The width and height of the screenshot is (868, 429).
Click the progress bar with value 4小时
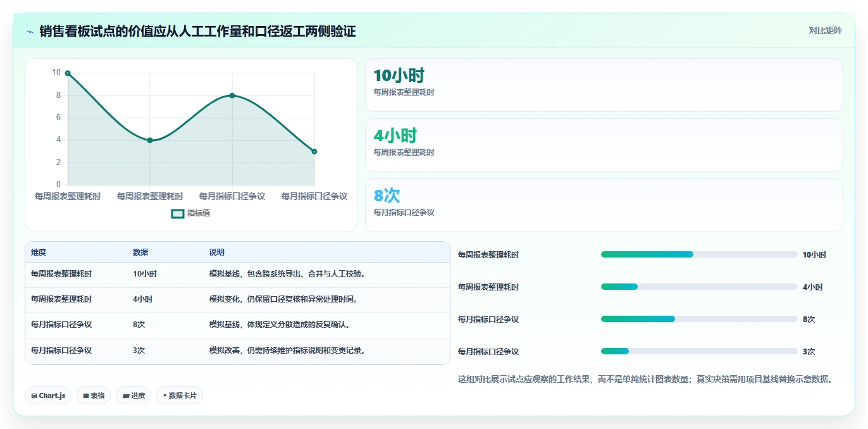699,287
